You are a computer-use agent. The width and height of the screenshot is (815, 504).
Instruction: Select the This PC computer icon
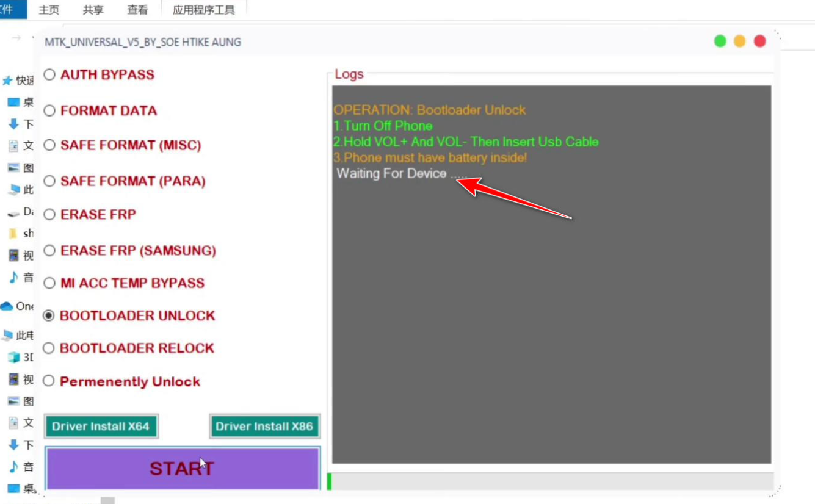coord(13,190)
